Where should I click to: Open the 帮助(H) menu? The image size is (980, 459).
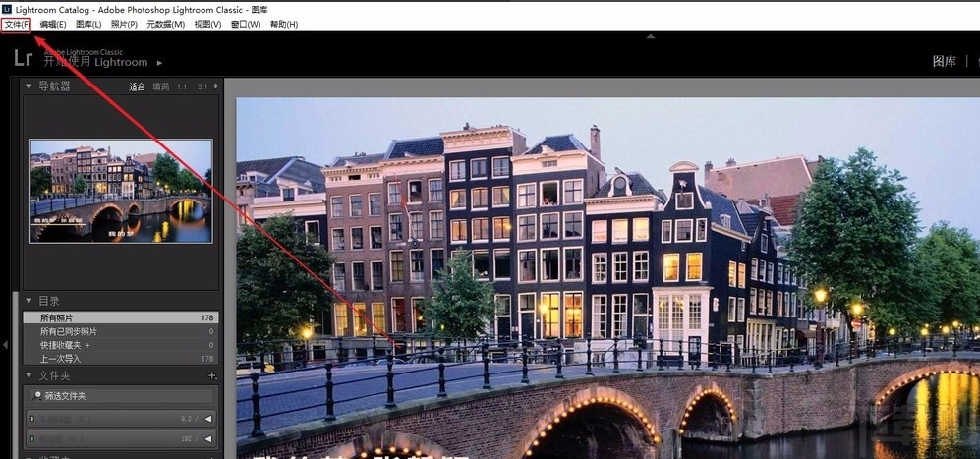pyautogui.click(x=284, y=25)
